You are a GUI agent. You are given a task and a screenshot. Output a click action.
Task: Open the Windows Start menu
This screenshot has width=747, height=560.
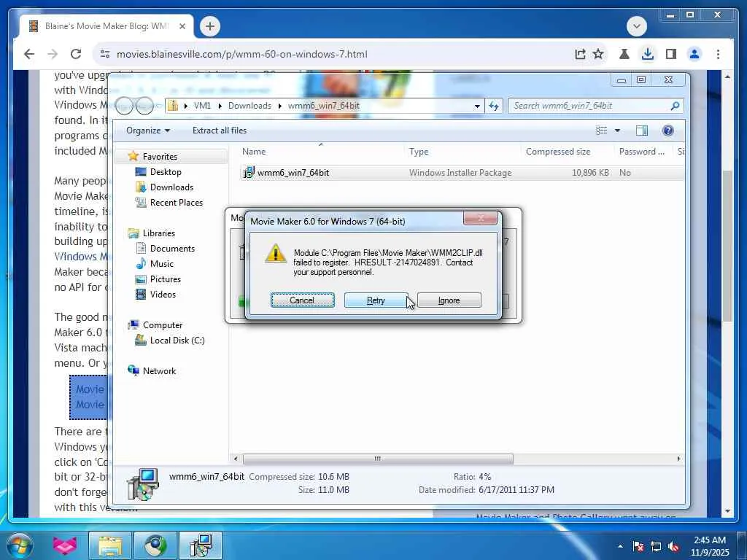[19, 545]
